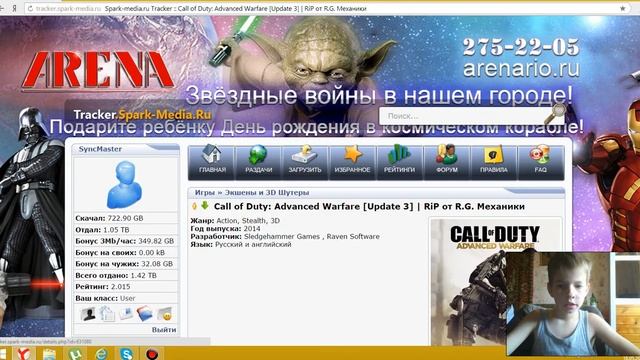The width and height of the screenshot is (640, 360).
Task: Open Экшены и 3D Шутеры breadcrumb link
Action: tap(267, 192)
